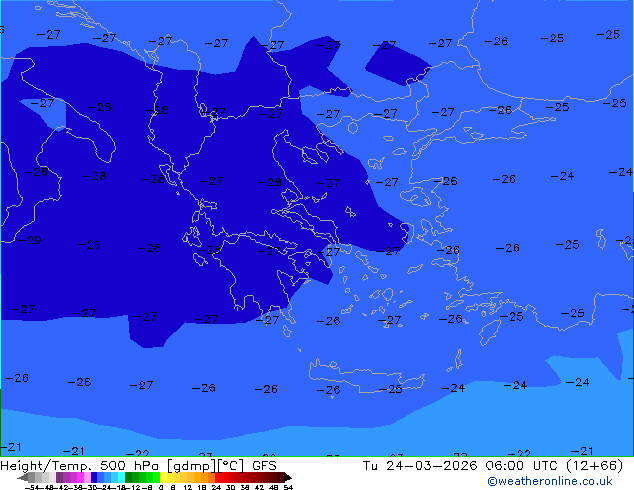634x490 pixels.
Task: Click the yellow swatch at legend value 0
Action: pos(163,477)
